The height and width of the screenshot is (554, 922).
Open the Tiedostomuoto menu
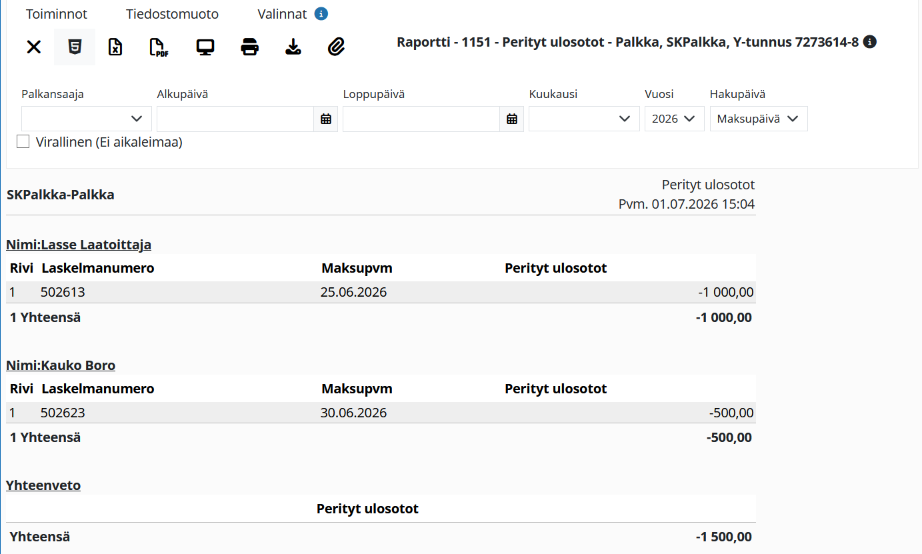pos(172,14)
